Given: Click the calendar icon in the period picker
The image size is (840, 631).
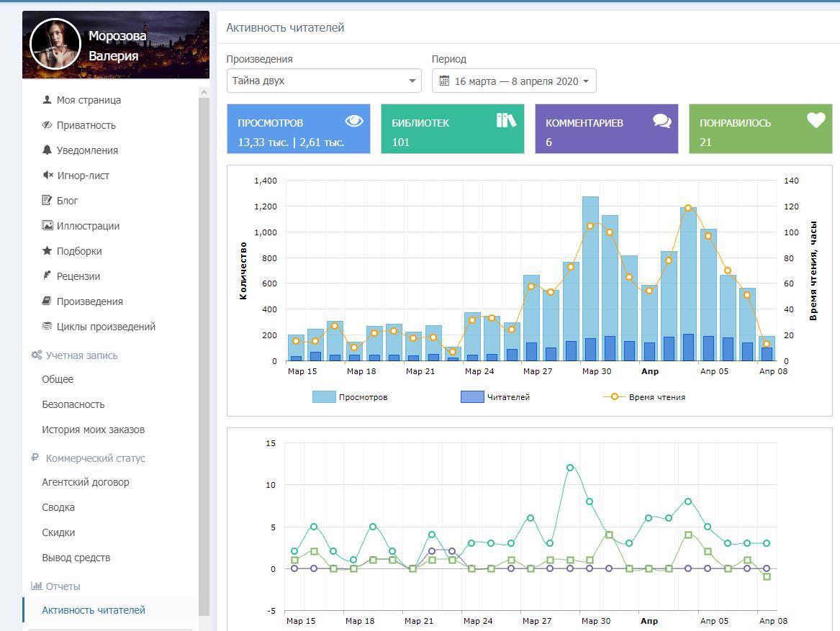Looking at the screenshot, I should coord(444,81).
